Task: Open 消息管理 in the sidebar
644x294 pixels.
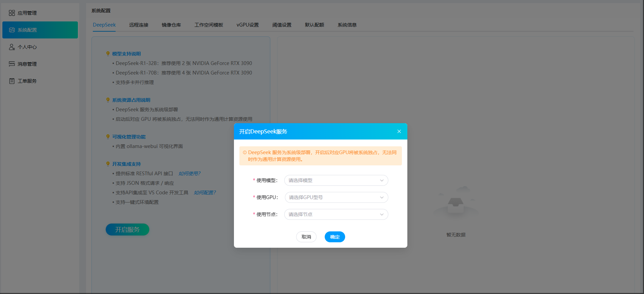Action: tap(40, 64)
